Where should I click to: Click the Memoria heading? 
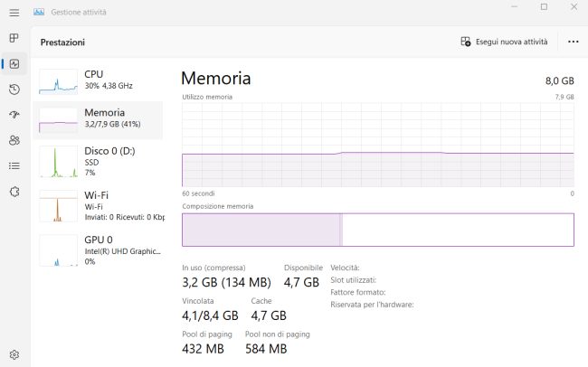(x=215, y=78)
